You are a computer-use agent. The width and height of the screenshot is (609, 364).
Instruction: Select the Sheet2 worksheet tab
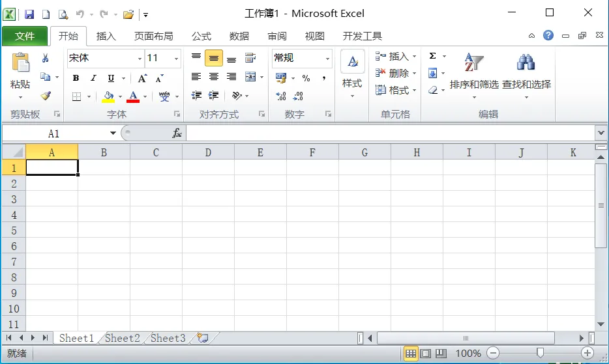tap(122, 338)
